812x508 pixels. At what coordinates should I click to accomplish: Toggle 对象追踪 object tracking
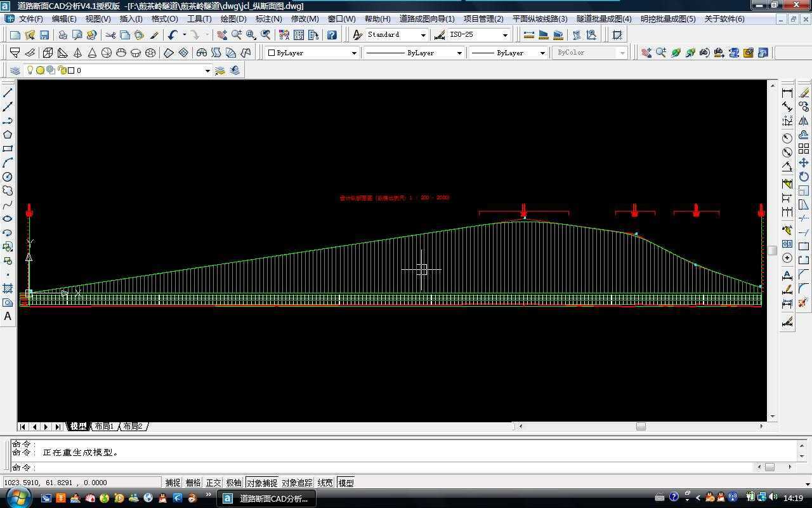pos(297,483)
